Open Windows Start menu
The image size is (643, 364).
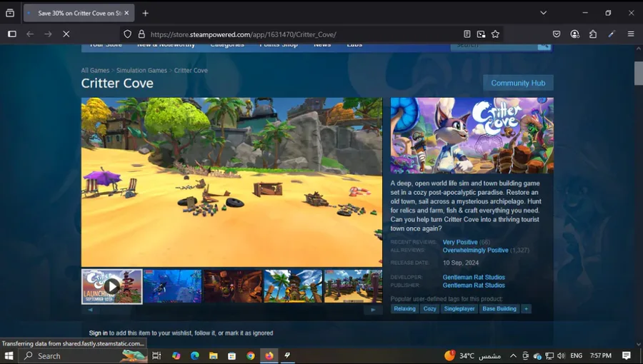(9, 356)
